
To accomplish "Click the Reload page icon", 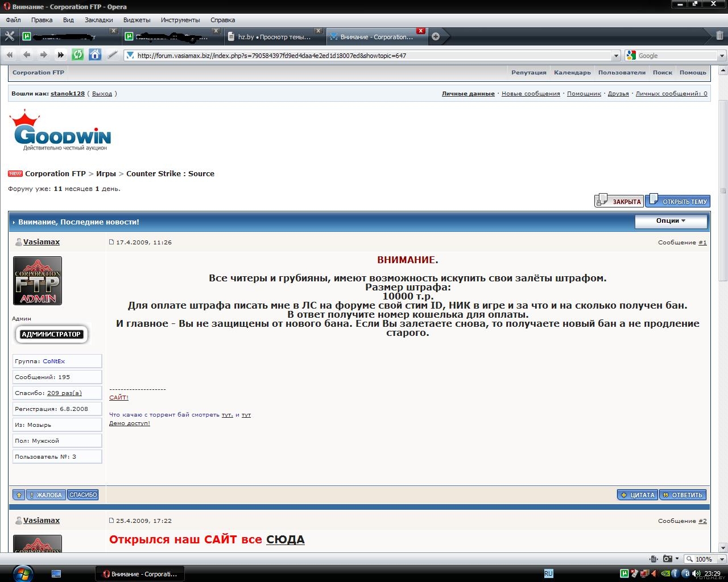I will pyautogui.click(x=78, y=55).
